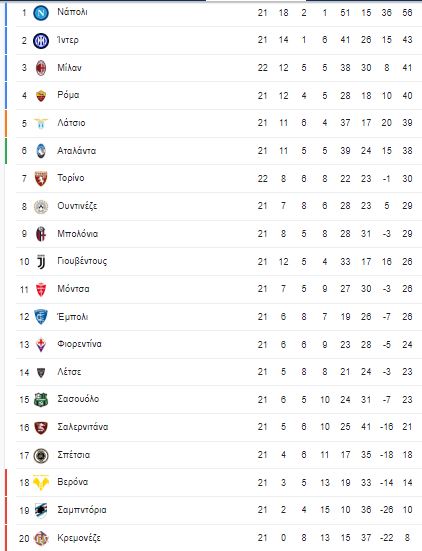Click the Κρεμονέζε team name

click(x=79, y=538)
